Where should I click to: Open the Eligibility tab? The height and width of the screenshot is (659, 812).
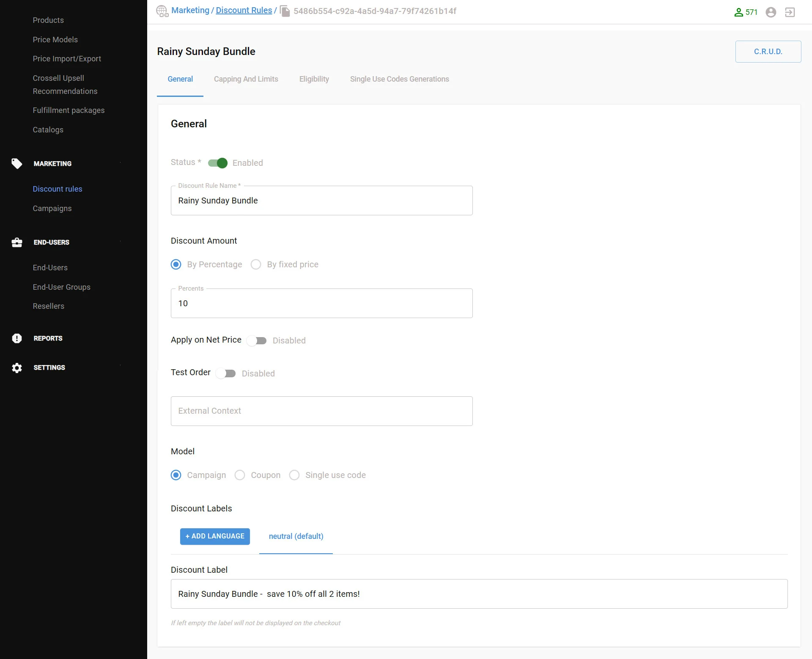(314, 79)
